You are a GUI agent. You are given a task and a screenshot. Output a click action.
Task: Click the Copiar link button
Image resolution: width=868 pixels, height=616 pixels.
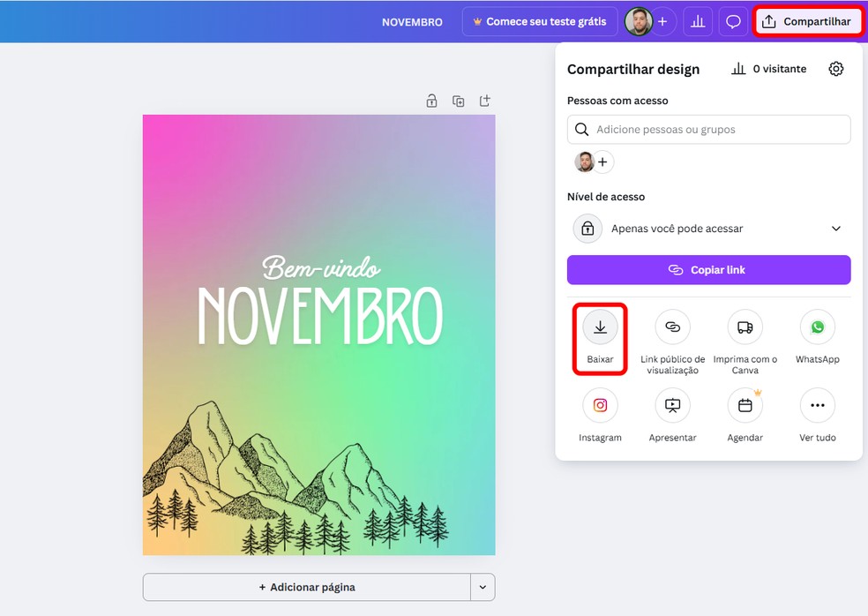[709, 270]
